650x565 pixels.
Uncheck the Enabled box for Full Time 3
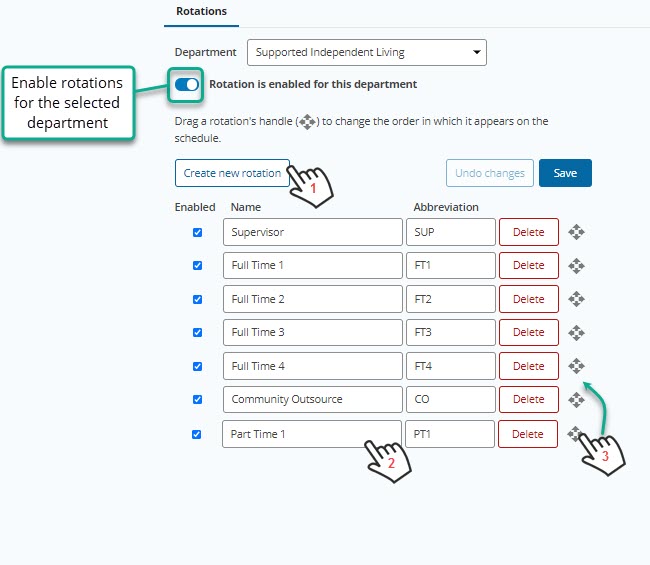point(197,332)
